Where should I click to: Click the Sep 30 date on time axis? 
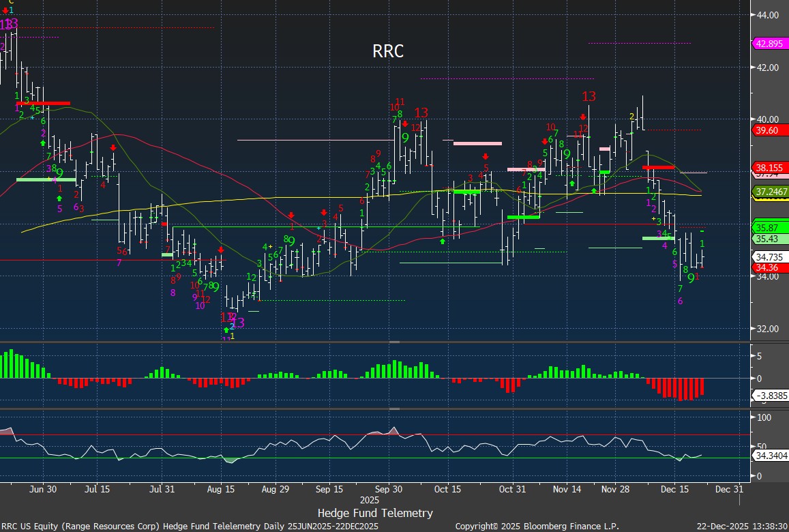pos(389,489)
